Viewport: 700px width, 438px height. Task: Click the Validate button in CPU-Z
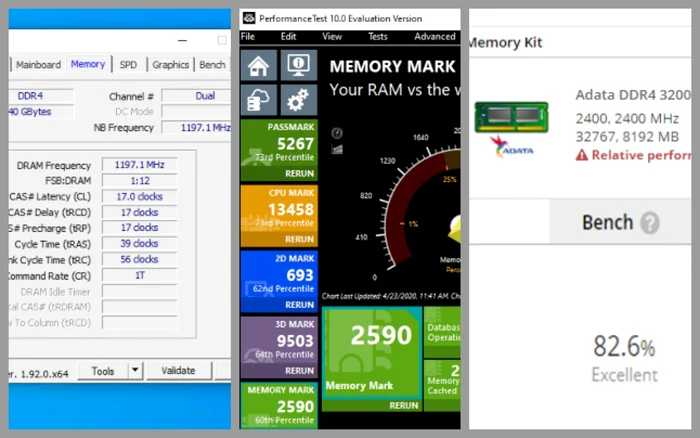pyautogui.click(x=178, y=371)
